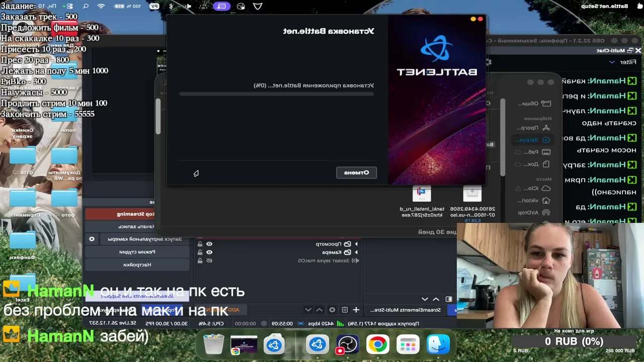Toggle the lock on Просмотр source
This screenshot has height=362, width=644.
pos(200,244)
